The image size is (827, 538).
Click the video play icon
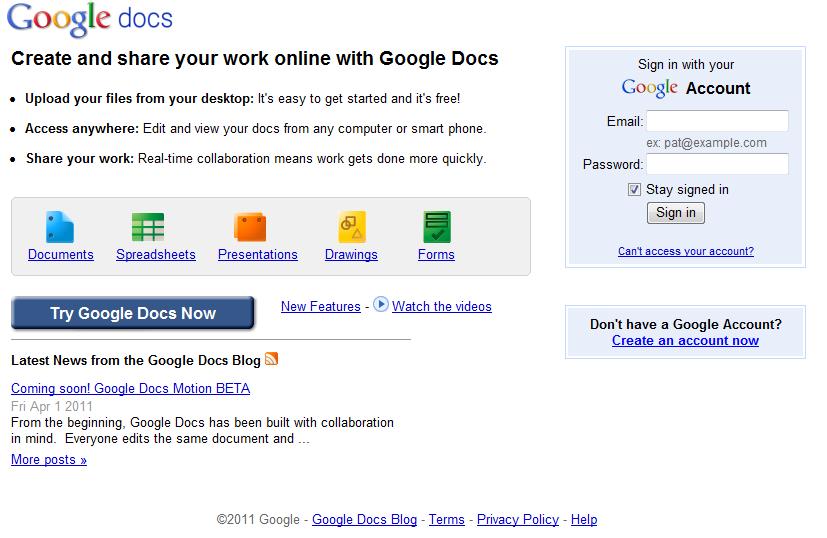pos(381,304)
